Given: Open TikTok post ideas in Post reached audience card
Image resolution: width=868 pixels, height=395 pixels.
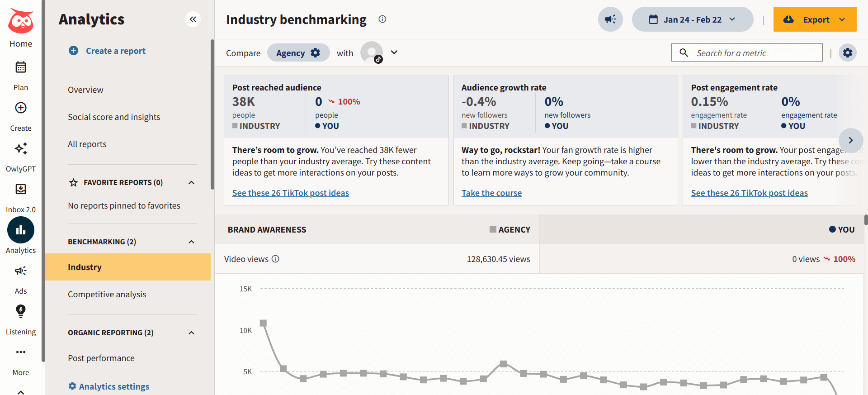Looking at the screenshot, I should point(291,193).
